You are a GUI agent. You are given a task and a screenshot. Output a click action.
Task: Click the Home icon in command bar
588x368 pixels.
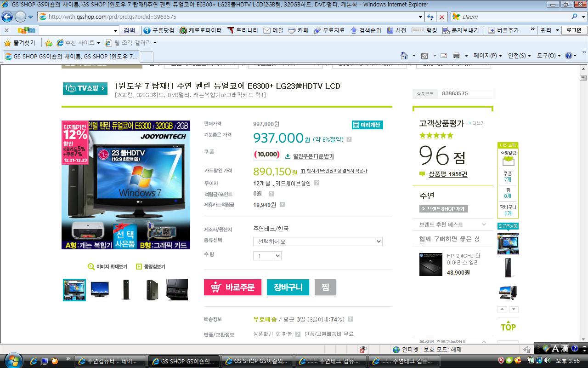tap(404, 56)
